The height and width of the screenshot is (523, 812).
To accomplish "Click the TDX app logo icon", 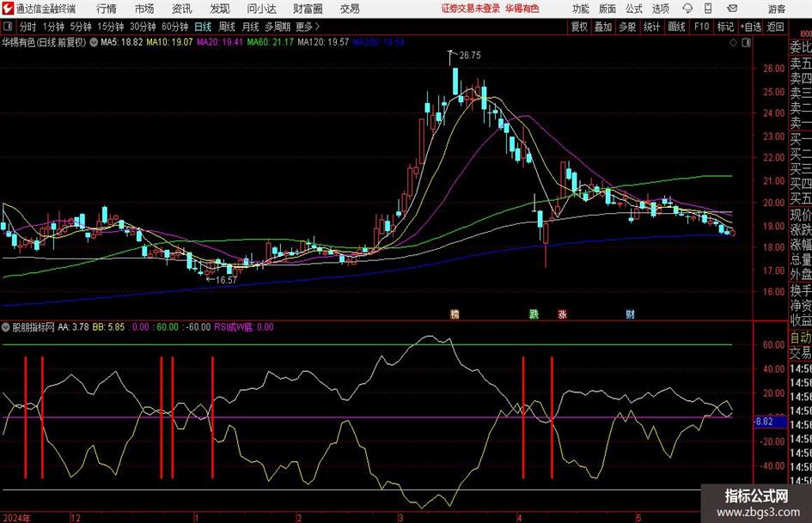I will (x=9, y=9).
